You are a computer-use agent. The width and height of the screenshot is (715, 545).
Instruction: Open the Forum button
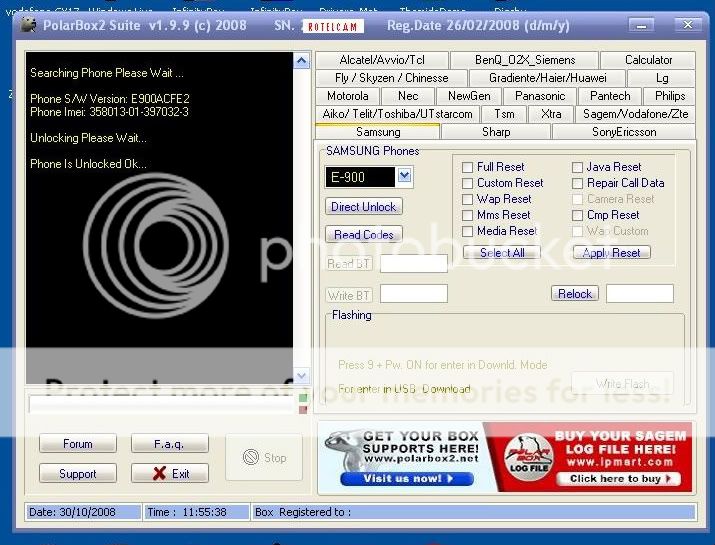tap(78, 444)
